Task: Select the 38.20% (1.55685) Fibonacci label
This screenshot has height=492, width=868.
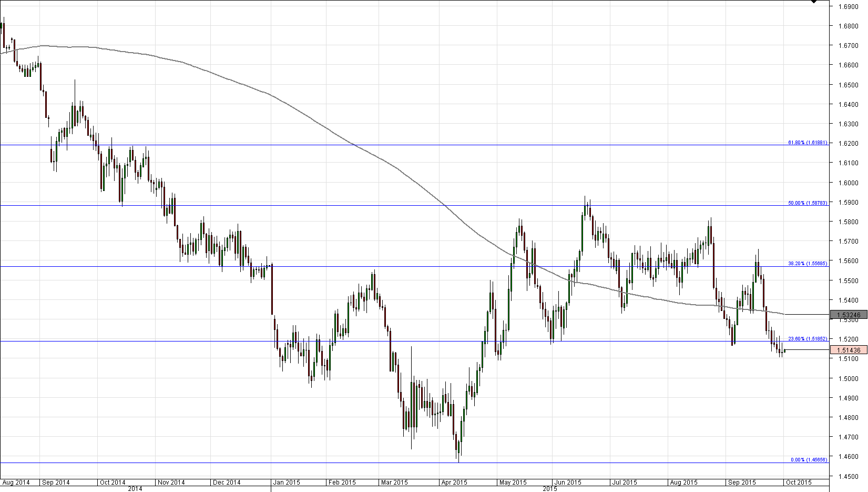Action: (808, 264)
